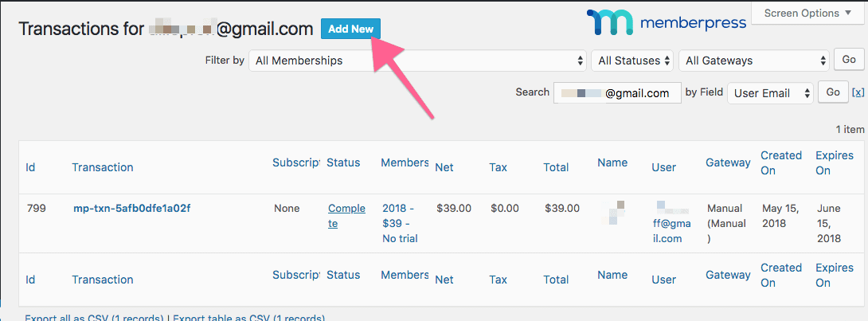868x321 pixels.
Task: Click Export table as CSV link
Action: pyautogui.click(x=248, y=318)
